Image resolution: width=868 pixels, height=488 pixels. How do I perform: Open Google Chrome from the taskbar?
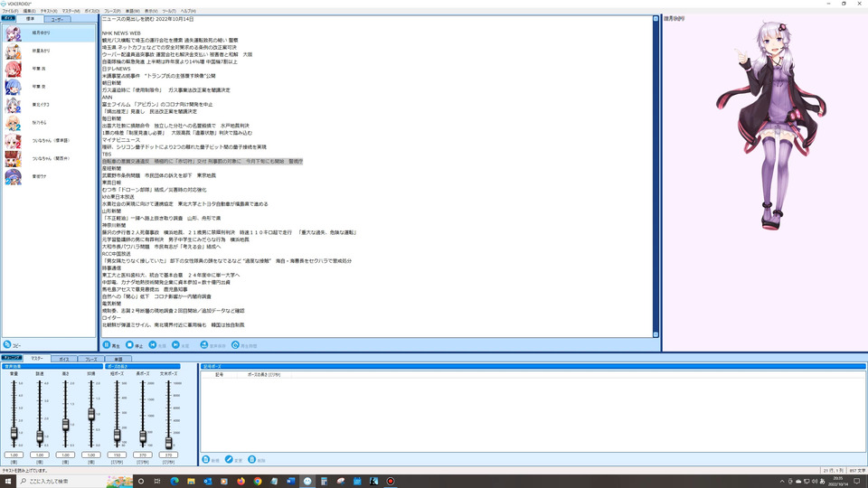pyautogui.click(x=258, y=482)
